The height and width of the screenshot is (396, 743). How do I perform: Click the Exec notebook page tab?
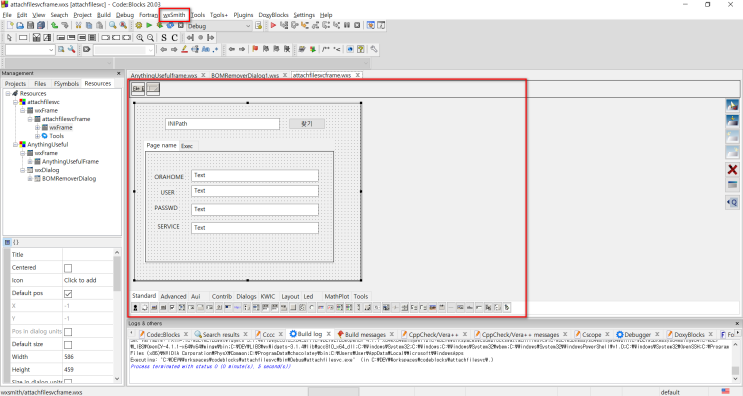(187, 146)
